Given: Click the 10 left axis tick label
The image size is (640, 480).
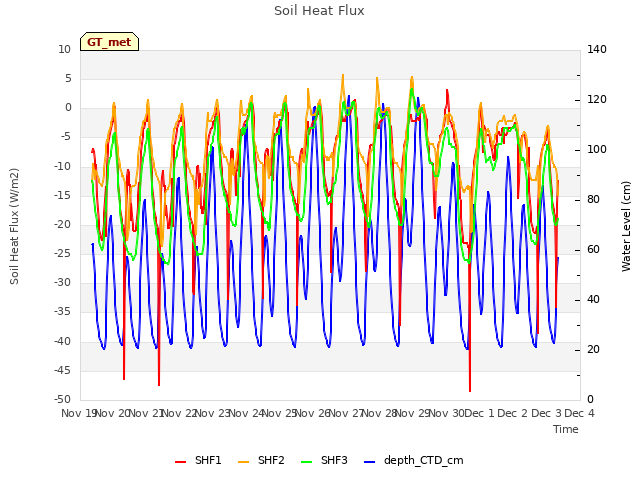Looking at the screenshot, I should coord(64,50).
